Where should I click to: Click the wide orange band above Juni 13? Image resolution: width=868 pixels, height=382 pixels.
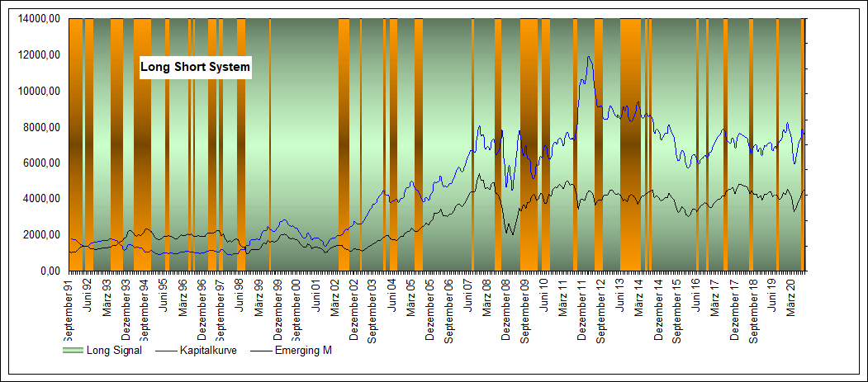pyautogui.click(x=630, y=144)
